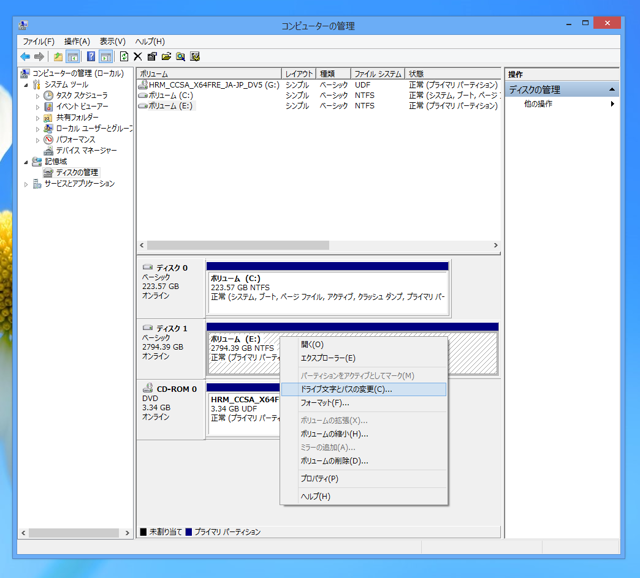Click the ディスク 0 disk icon
The image size is (640, 578).
click(x=147, y=267)
